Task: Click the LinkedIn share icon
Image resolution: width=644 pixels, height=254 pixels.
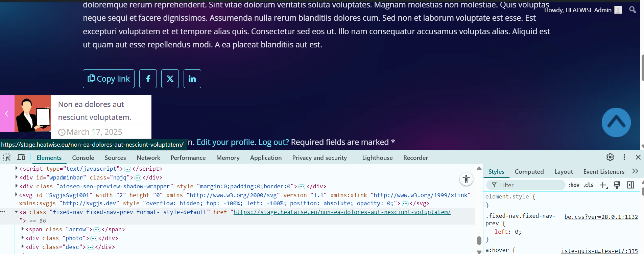Action: [192, 79]
